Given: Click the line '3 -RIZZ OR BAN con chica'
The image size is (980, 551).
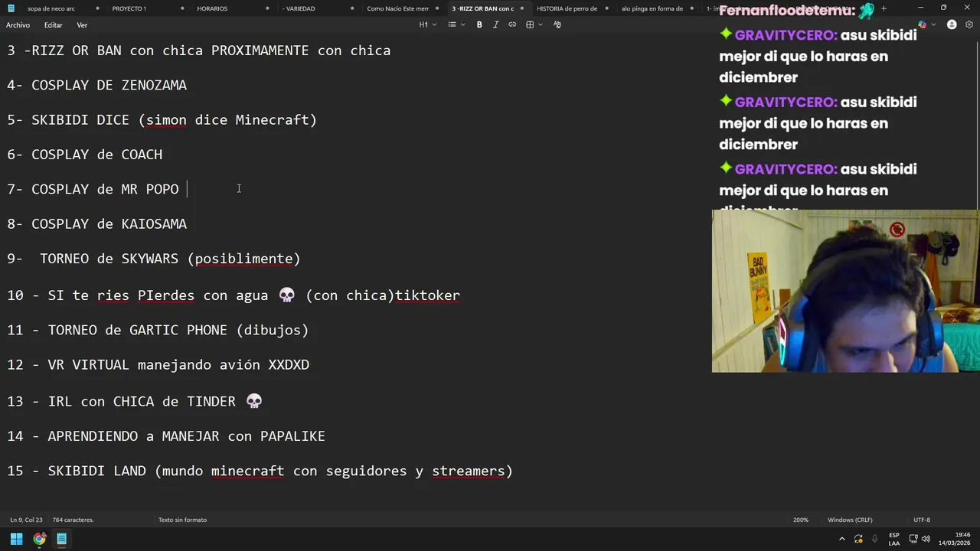Looking at the screenshot, I should coord(199,51).
